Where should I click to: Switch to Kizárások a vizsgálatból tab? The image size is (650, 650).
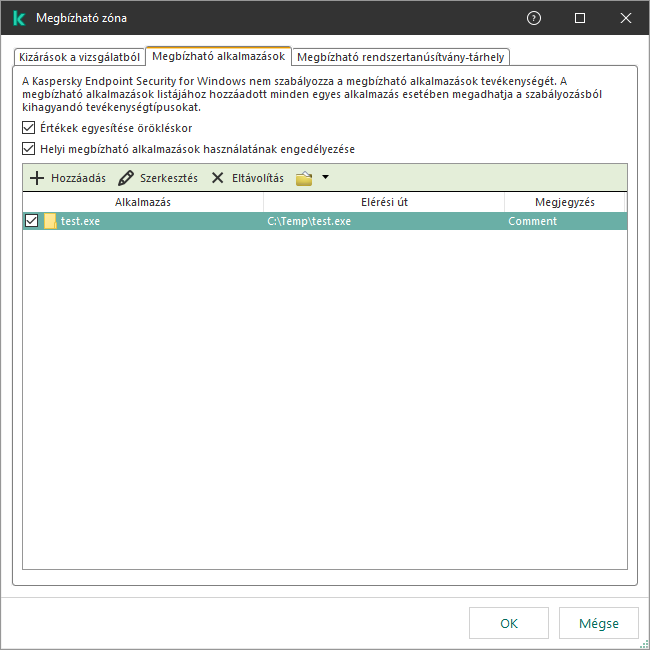pyautogui.click(x=79, y=57)
